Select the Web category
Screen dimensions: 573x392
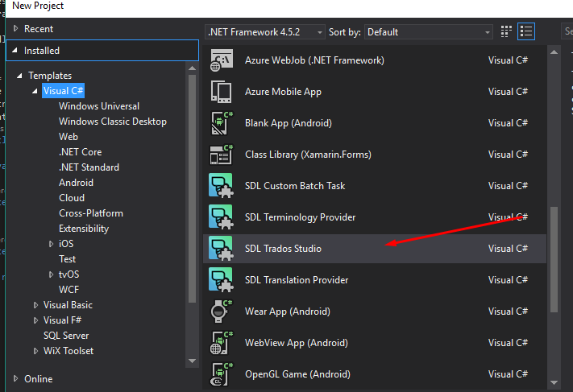coord(69,137)
